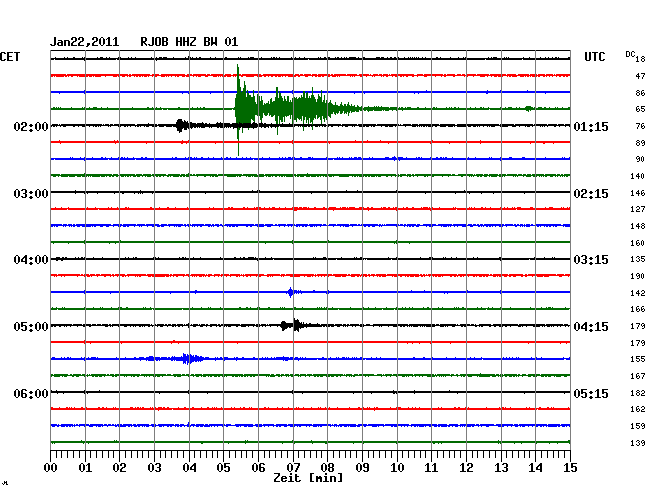Select DC value 135
This screenshot has width=650, height=494.
click(638, 259)
